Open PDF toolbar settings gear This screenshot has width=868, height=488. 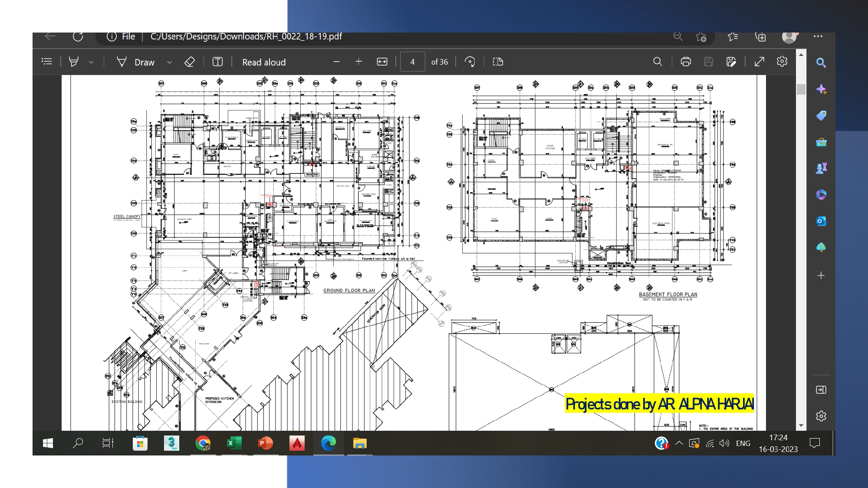tap(782, 62)
